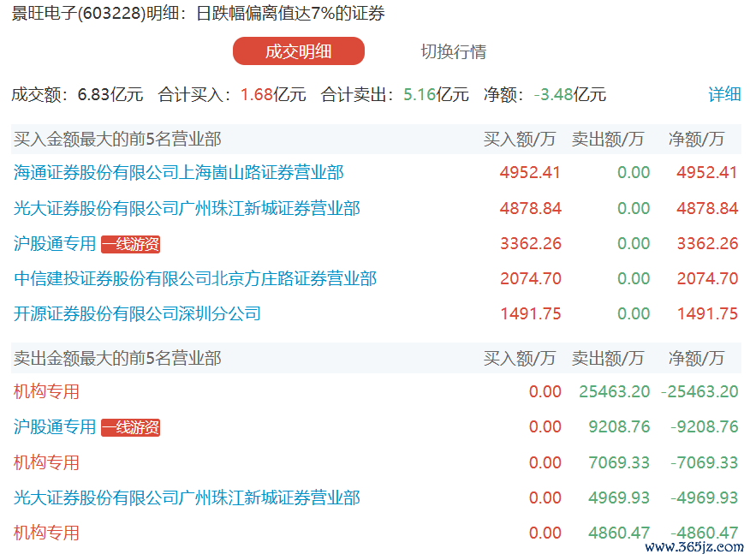Click the 成交额 6.83亿元 summary
This screenshot has width=750, height=560.
point(77,94)
